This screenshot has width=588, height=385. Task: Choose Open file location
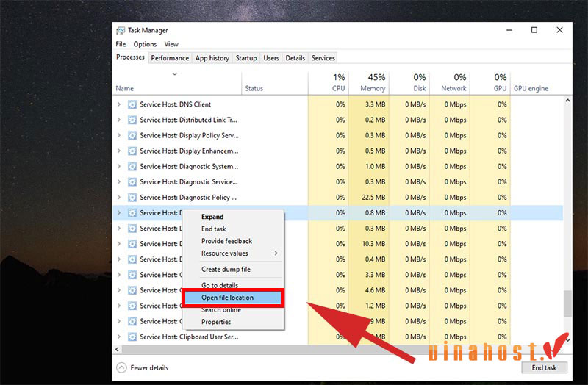(233, 298)
